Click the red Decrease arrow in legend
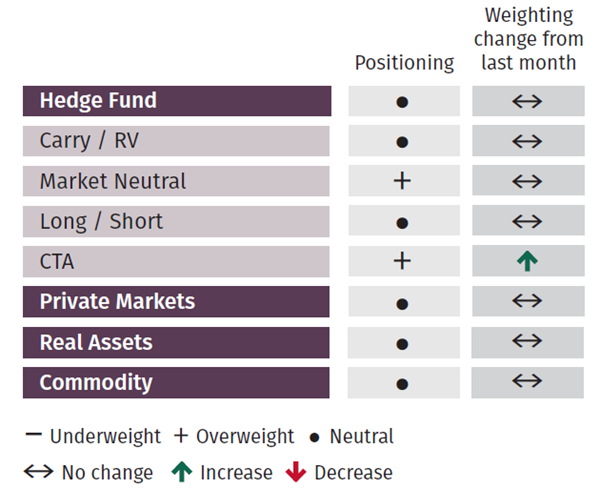This screenshot has width=600, height=489. click(x=298, y=472)
